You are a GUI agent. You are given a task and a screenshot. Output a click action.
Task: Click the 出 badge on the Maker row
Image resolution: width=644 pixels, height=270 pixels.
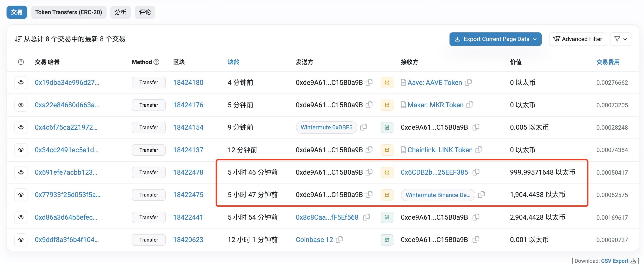[x=387, y=105]
